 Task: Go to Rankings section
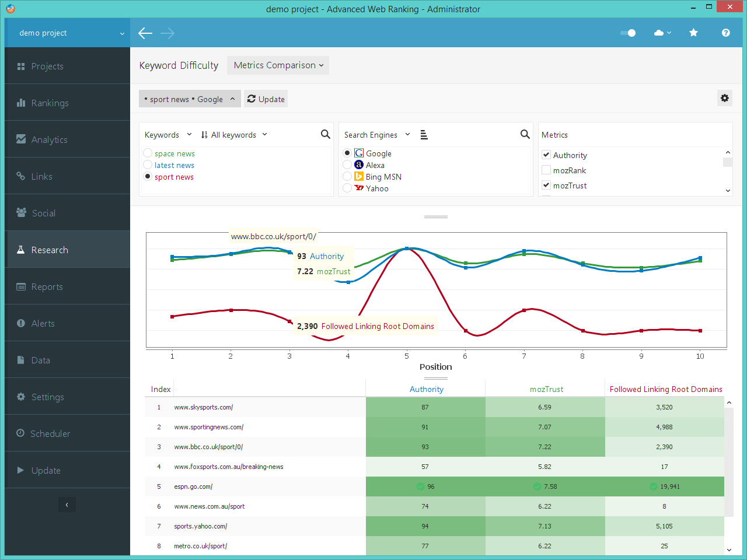point(68,103)
